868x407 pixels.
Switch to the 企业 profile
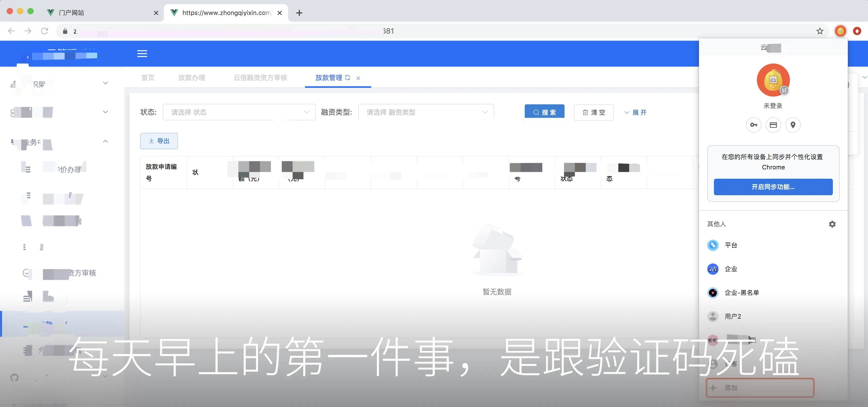pyautogui.click(x=773, y=269)
